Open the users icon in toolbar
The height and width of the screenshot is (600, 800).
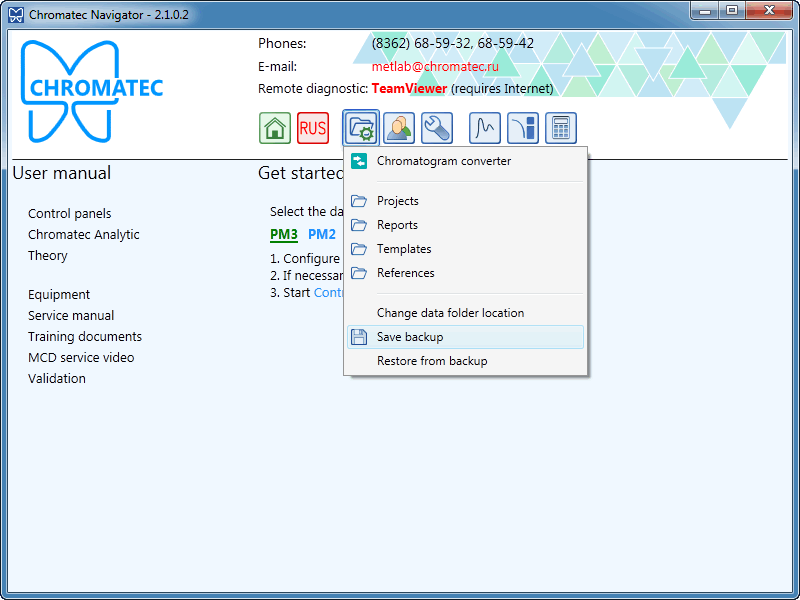pyautogui.click(x=399, y=128)
